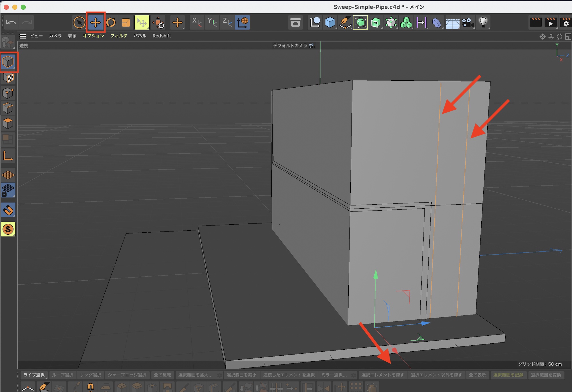Open the Camera object tool
The width and height of the screenshot is (572, 392).
pyautogui.click(x=468, y=22)
